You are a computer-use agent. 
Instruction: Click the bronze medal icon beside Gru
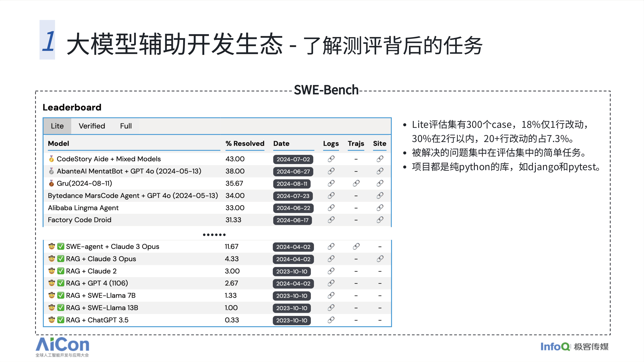[x=51, y=183]
